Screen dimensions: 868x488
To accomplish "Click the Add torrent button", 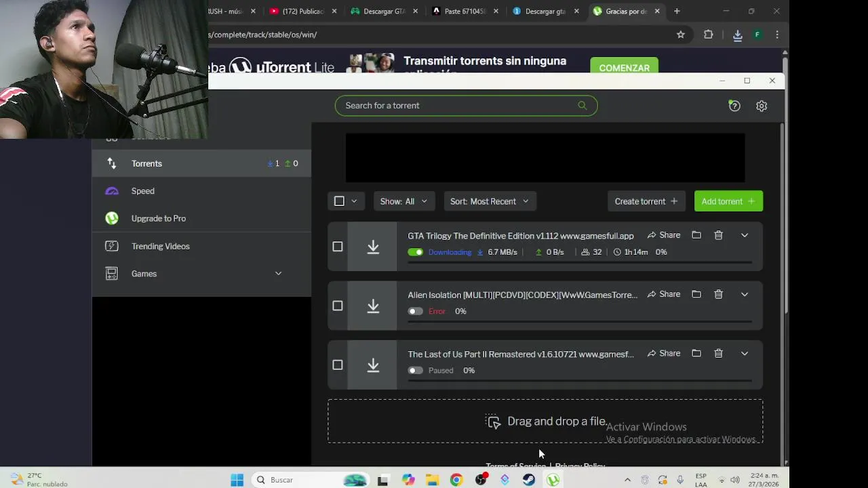I will pos(728,201).
